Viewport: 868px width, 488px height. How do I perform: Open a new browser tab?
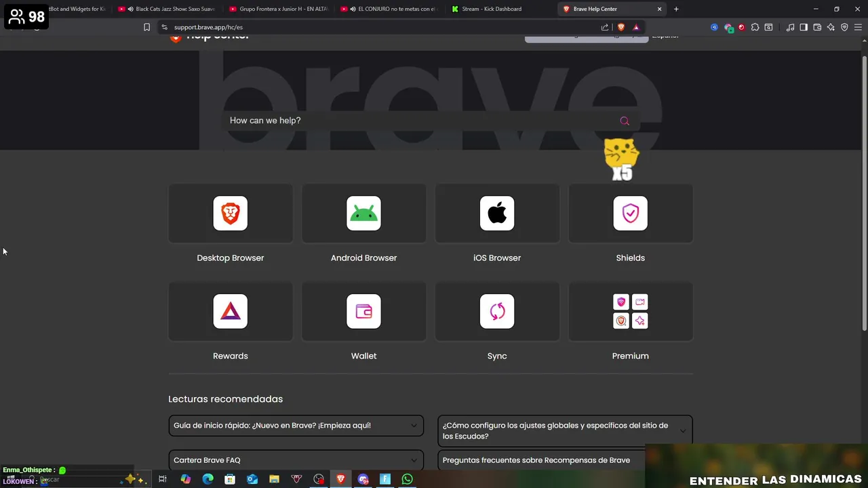(x=676, y=9)
